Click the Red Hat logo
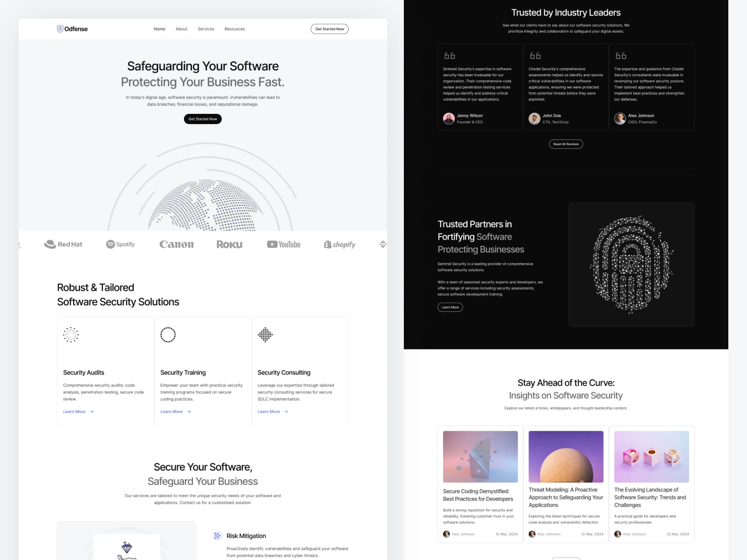The image size is (747, 560). tap(63, 244)
